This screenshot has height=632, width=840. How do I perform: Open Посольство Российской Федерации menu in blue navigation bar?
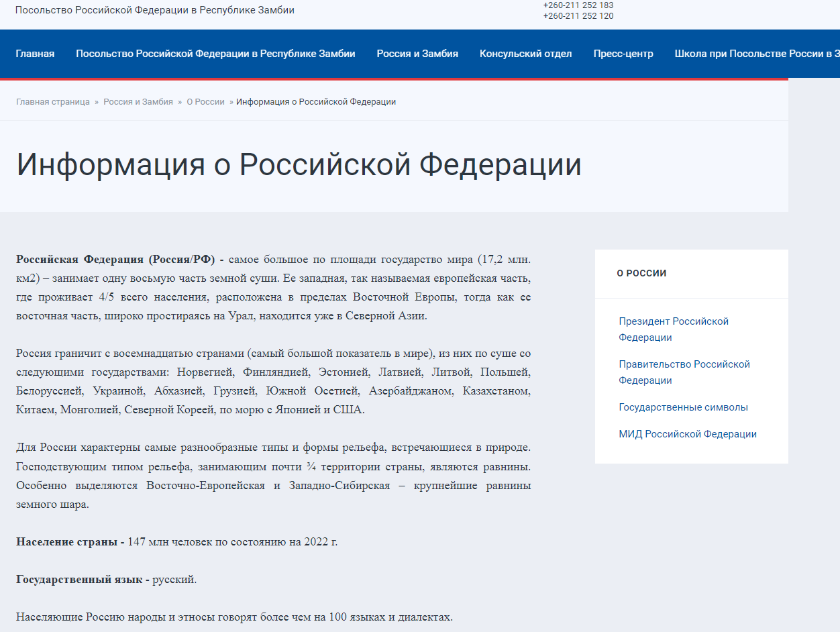(215, 54)
